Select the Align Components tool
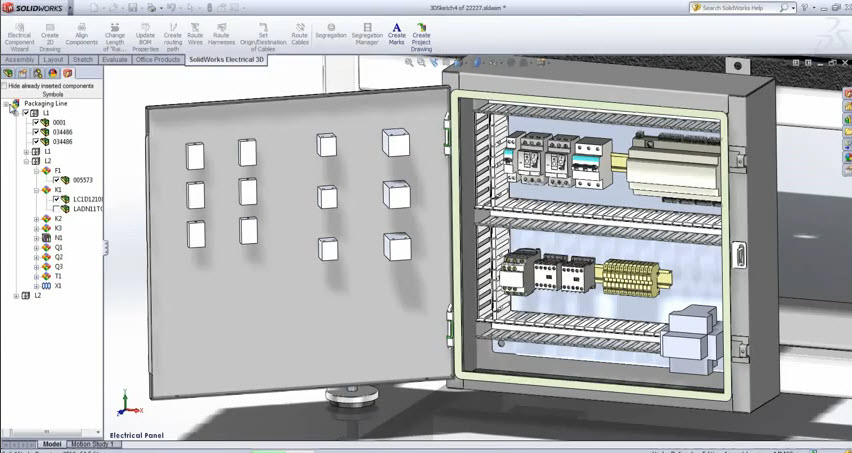This screenshot has height=453, width=852. pos(81,36)
